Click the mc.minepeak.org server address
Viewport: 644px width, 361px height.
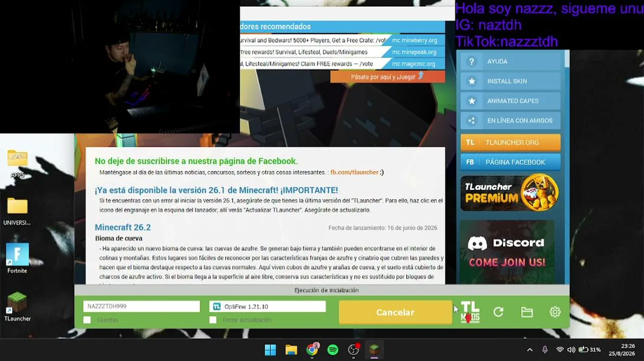pos(414,52)
